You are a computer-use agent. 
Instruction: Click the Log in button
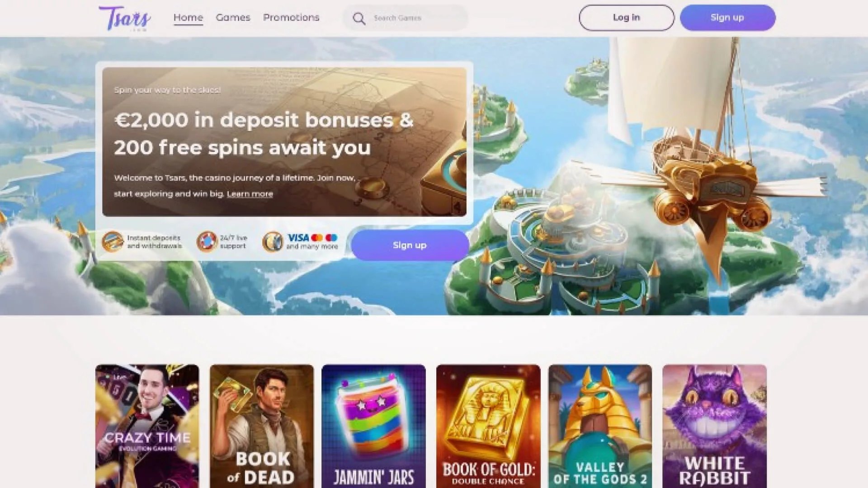(x=627, y=18)
